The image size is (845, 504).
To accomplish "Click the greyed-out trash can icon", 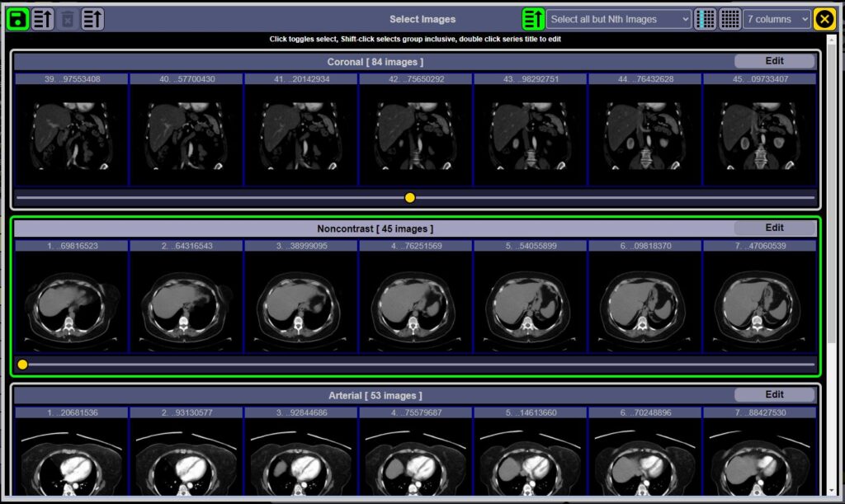I will click(x=68, y=19).
